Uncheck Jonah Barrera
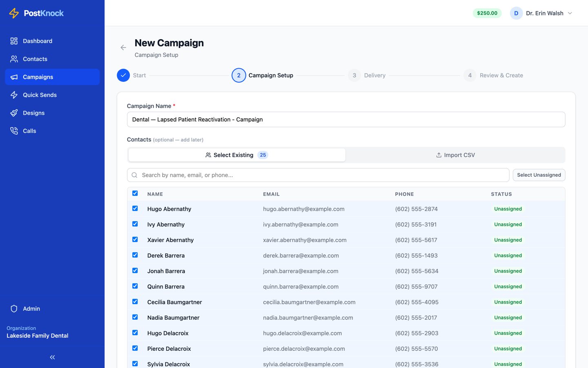The image size is (588, 368). point(135,271)
